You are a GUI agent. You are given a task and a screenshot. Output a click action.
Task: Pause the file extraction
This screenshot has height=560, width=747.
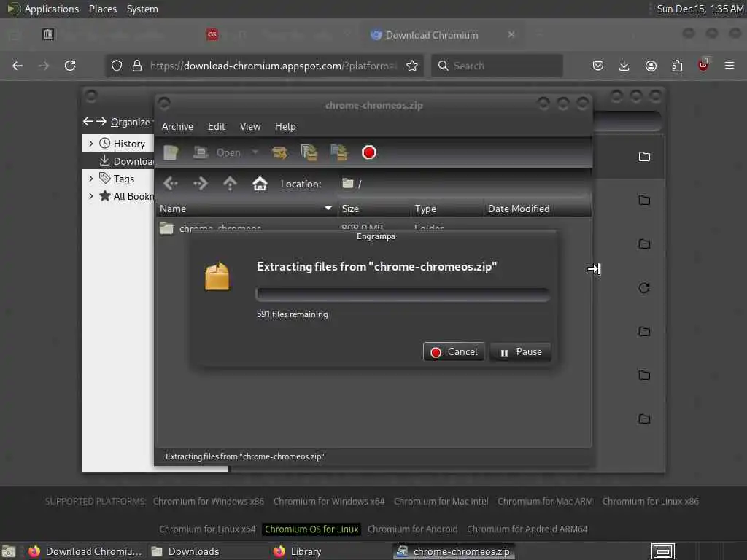point(520,352)
